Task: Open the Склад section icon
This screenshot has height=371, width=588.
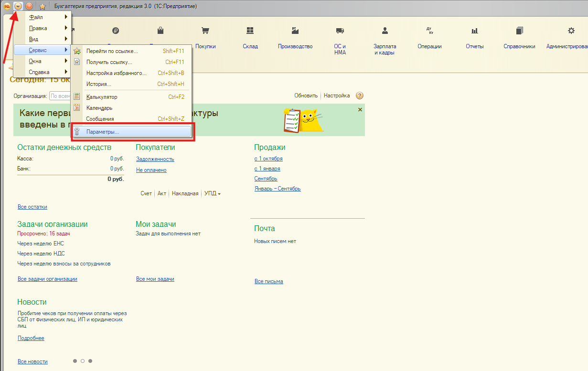Action: pyautogui.click(x=250, y=31)
